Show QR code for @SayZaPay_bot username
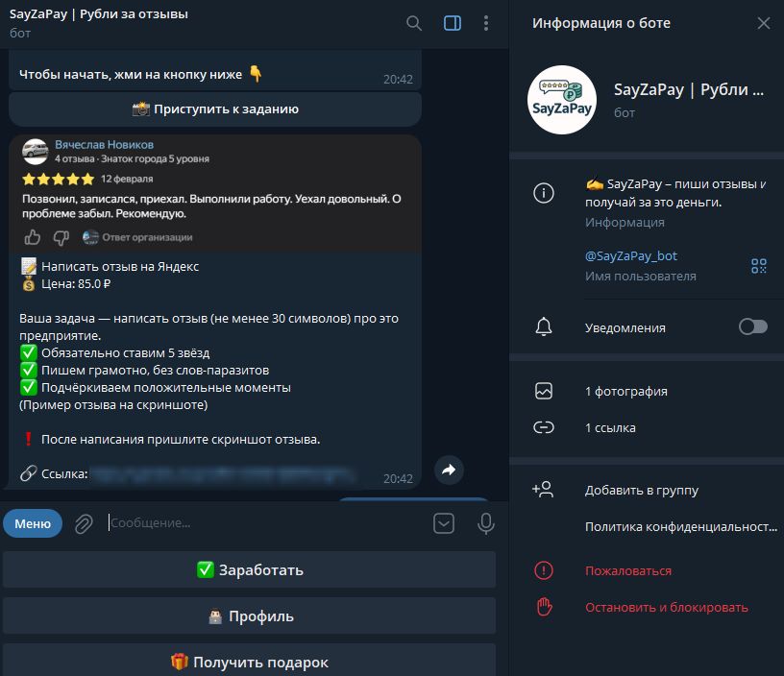 pos(759,266)
